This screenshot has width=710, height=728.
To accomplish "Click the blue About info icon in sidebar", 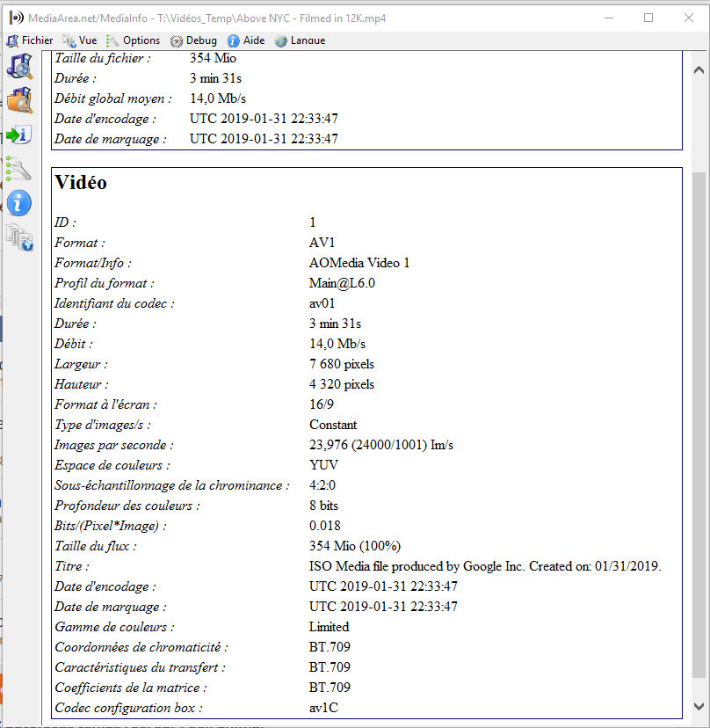I will [x=19, y=203].
